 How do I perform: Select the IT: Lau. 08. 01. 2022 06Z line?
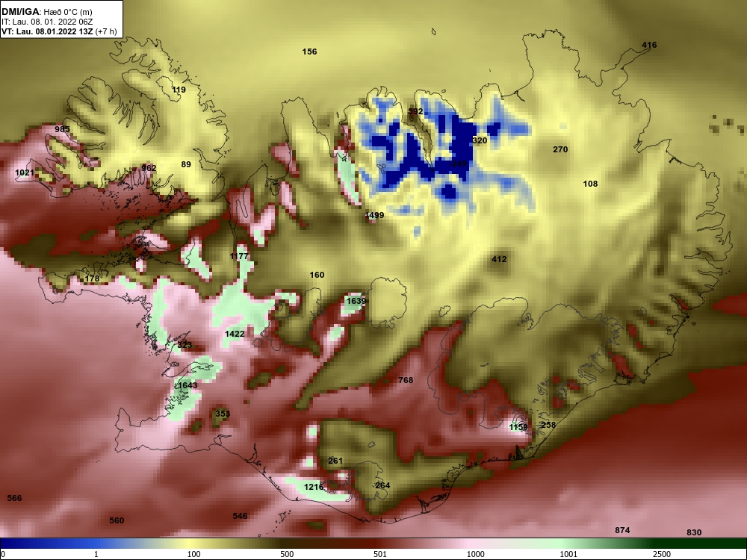(x=46, y=22)
